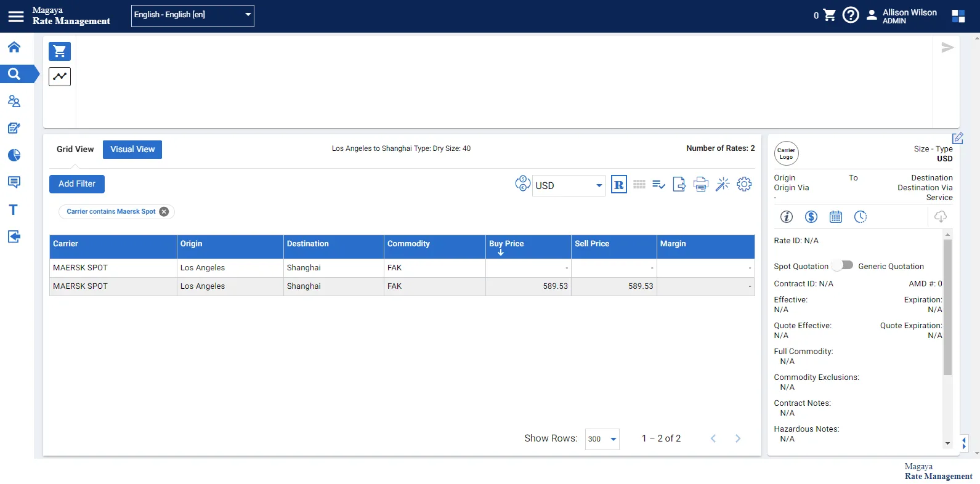This screenshot has width=980, height=484.
Task: Switch to the Visual View tab
Action: coord(132,150)
